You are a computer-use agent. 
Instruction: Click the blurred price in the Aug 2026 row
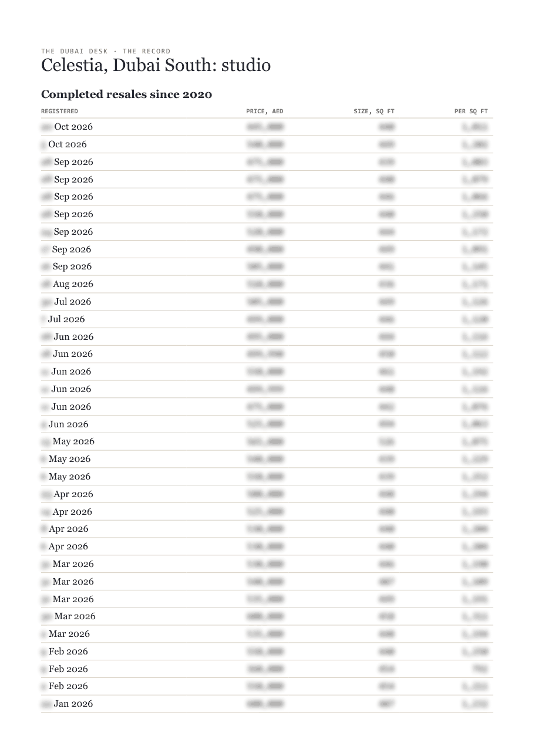coord(265,284)
